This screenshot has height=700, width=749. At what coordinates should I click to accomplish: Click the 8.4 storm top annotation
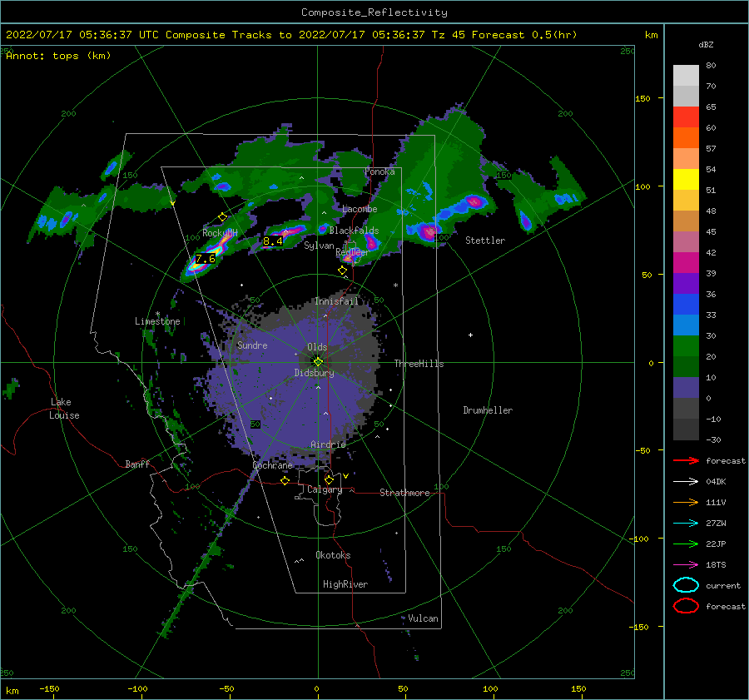point(273,241)
